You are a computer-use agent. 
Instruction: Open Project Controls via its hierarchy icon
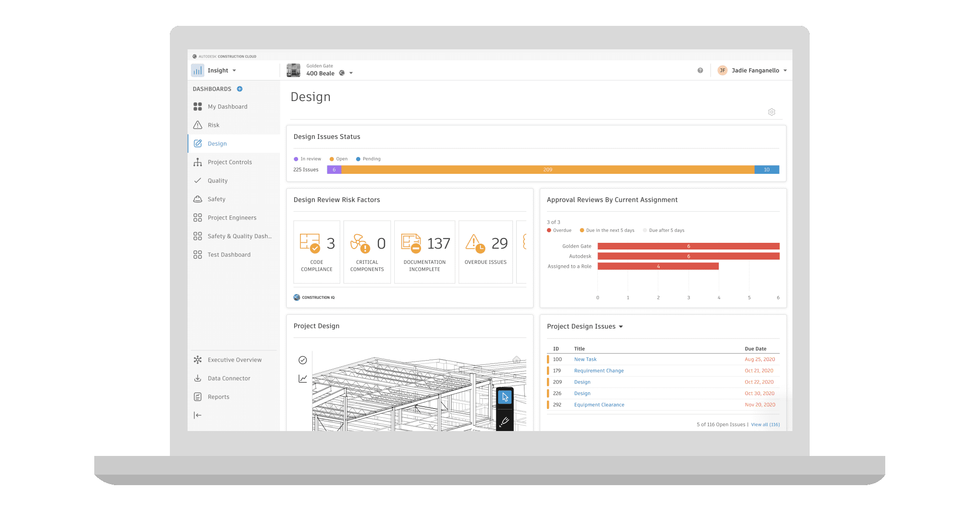(x=198, y=162)
